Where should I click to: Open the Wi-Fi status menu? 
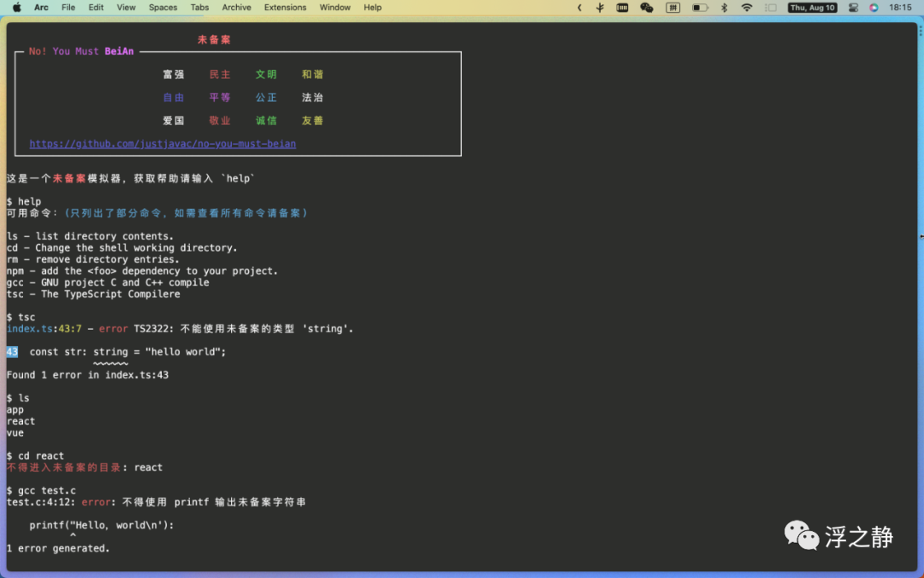pyautogui.click(x=747, y=8)
